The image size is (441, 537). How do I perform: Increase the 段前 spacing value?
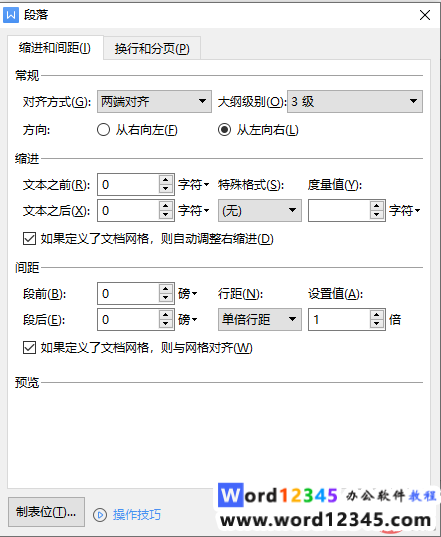tap(166, 289)
